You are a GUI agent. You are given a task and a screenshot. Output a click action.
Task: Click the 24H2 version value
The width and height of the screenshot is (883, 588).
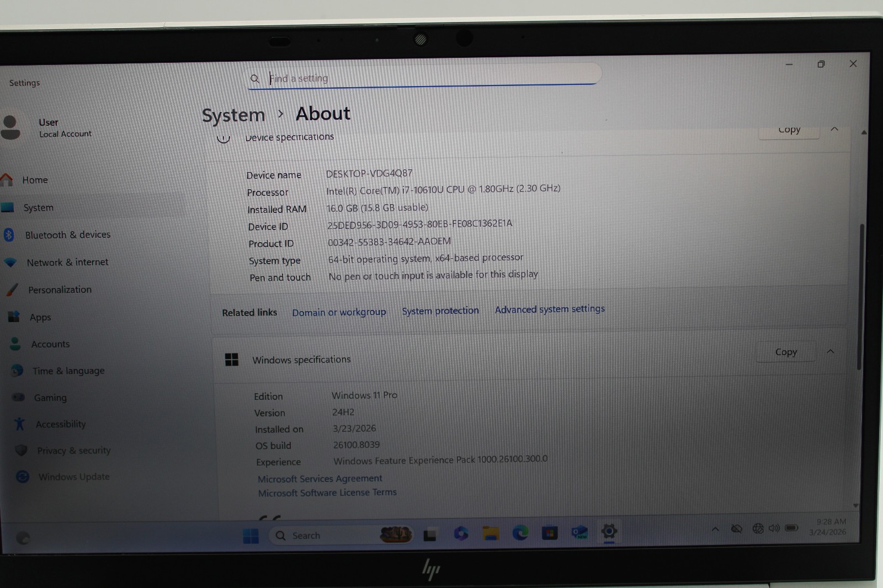(343, 412)
